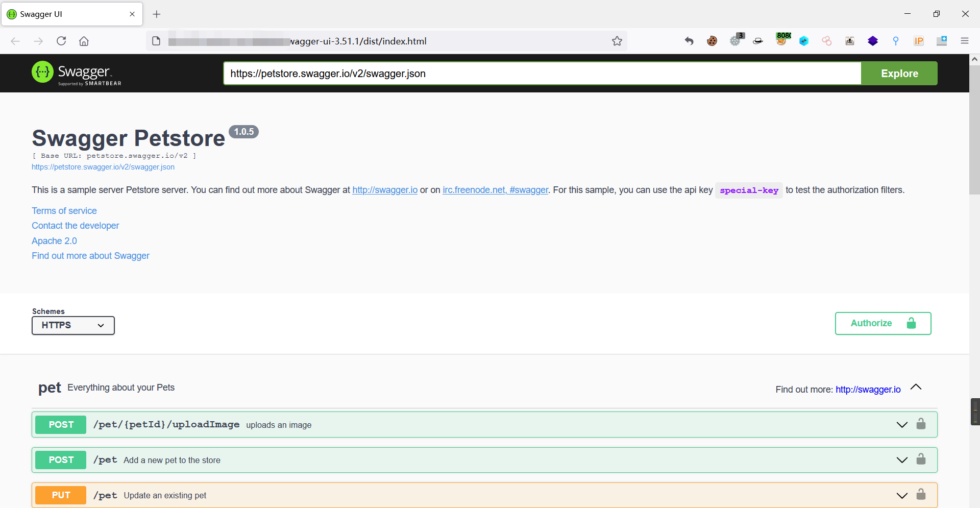The height and width of the screenshot is (508, 980).
Task: Open the fox proxy extension labeled 8080
Action: [782, 39]
